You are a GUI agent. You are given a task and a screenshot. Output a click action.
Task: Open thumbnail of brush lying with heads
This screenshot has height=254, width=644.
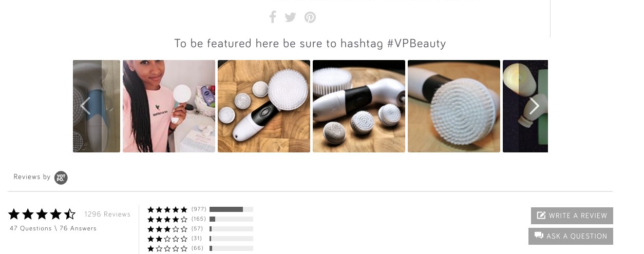[x=359, y=106]
